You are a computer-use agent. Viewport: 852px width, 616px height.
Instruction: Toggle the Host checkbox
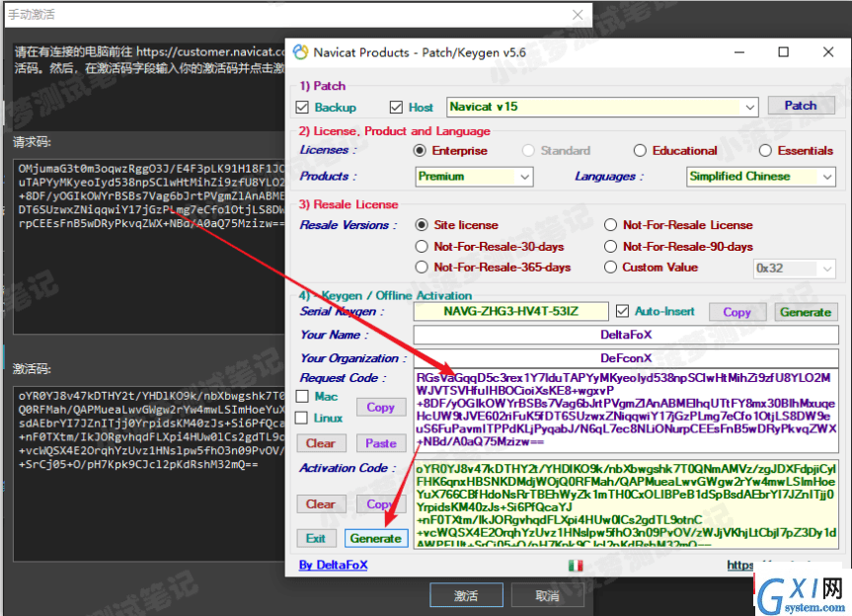click(x=396, y=108)
